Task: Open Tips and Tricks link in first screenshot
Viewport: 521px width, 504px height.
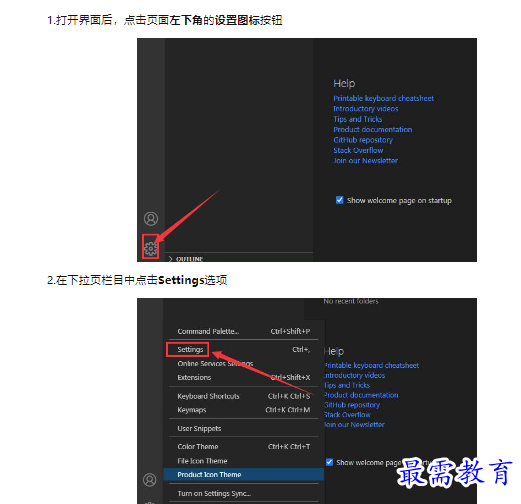Action: click(x=358, y=119)
